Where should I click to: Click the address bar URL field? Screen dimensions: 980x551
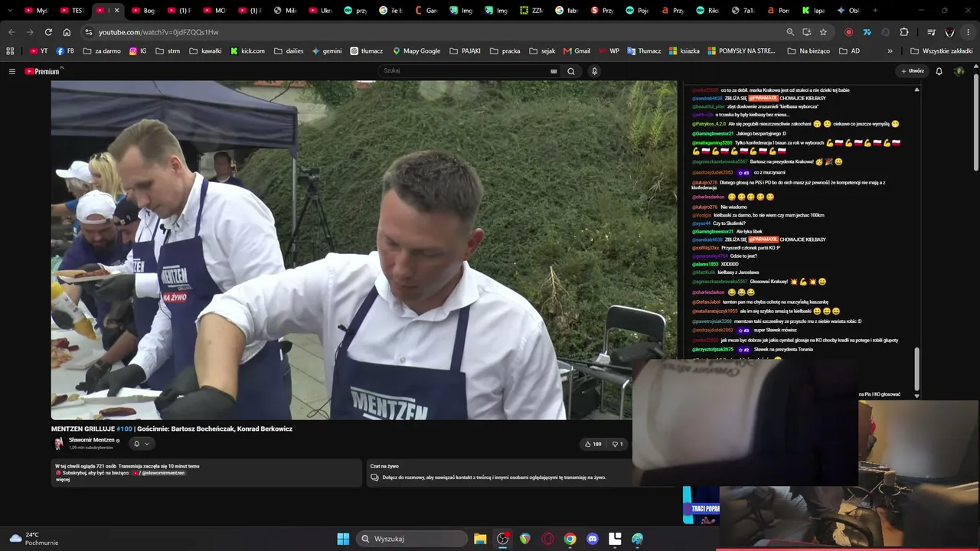pos(436,32)
